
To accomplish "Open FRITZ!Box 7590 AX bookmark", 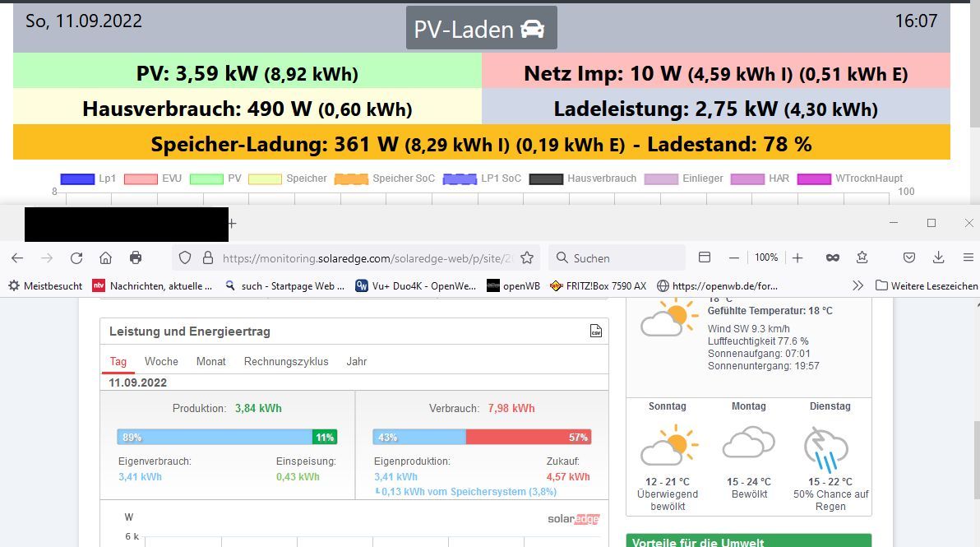I will click(x=599, y=285).
